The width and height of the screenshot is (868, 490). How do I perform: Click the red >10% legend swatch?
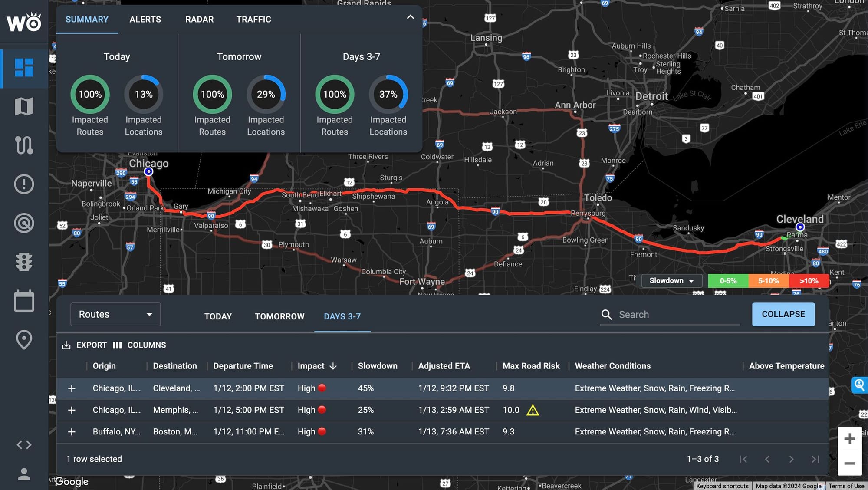809,281
